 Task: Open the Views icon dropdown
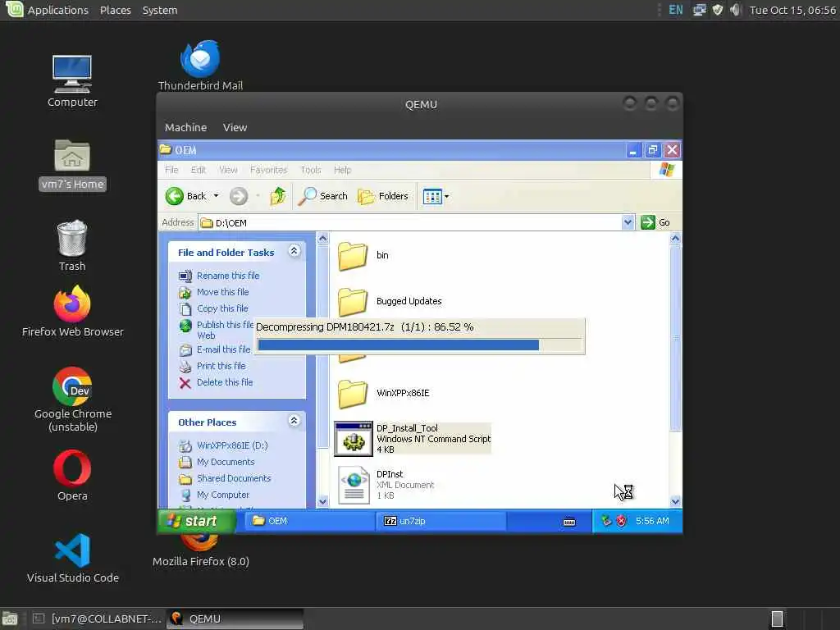tap(436, 197)
